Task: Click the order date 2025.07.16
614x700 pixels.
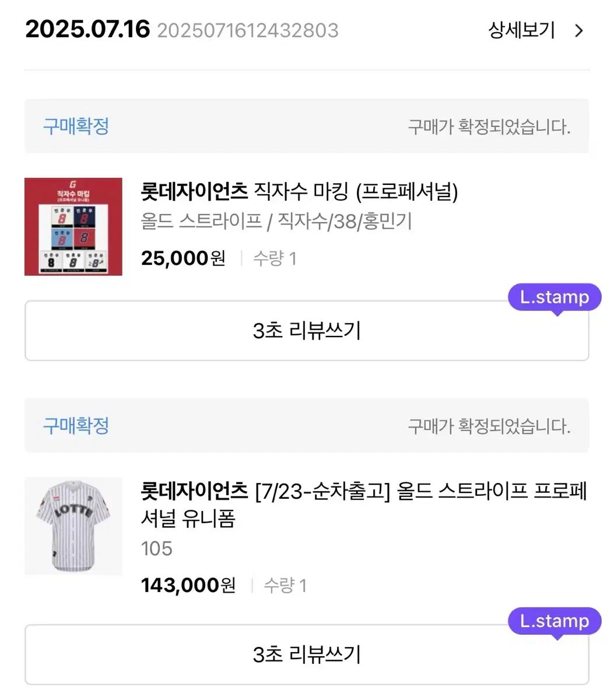Action: [87, 29]
